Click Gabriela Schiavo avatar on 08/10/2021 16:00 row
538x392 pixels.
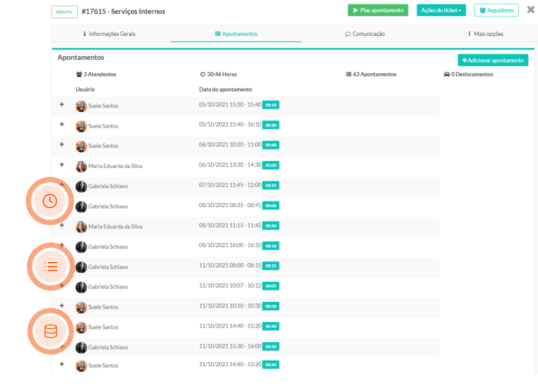coord(81,247)
